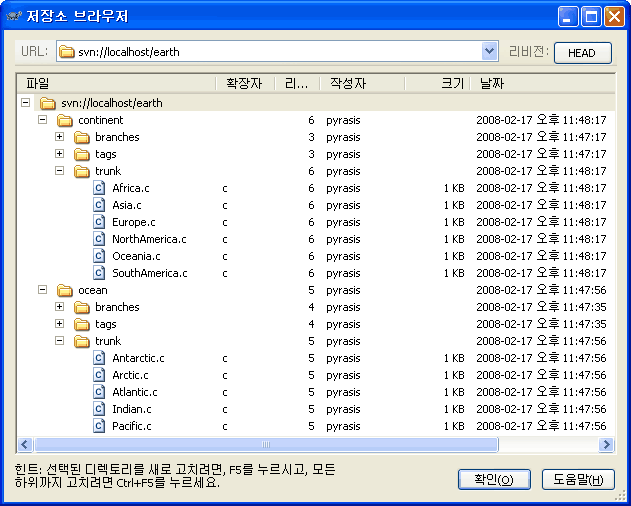The height and width of the screenshot is (506, 631).
Task: Collapse the ocean trunk folder
Action: click(59, 341)
